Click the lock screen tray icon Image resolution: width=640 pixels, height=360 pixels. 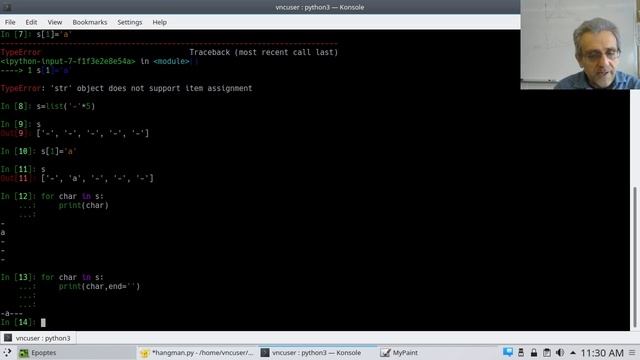pyautogui.click(x=534, y=352)
